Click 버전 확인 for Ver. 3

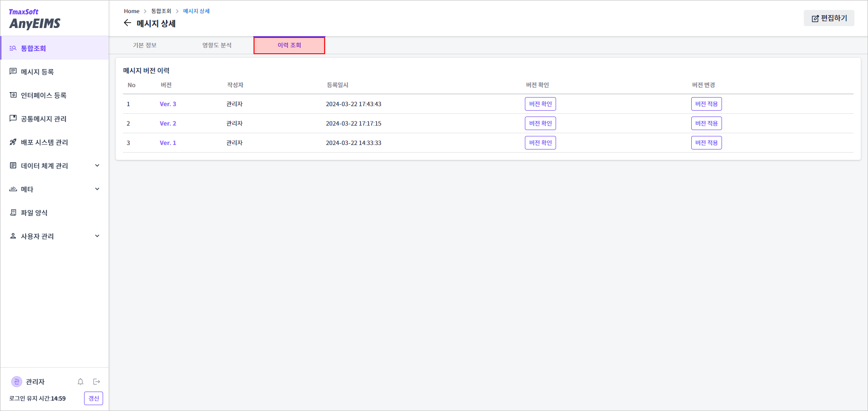(x=540, y=104)
